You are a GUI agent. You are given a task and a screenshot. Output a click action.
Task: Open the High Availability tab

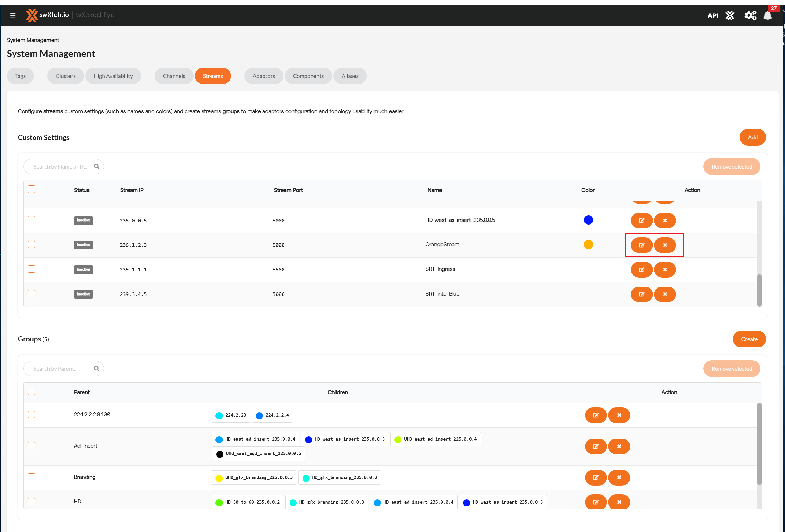point(113,76)
